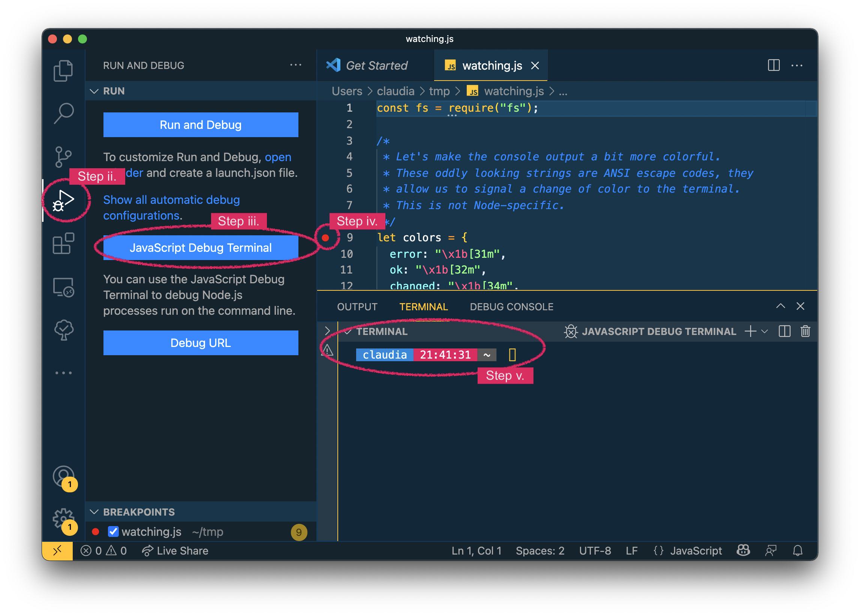Open Copilot status icon in status bar
The image size is (860, 616).
743,551
